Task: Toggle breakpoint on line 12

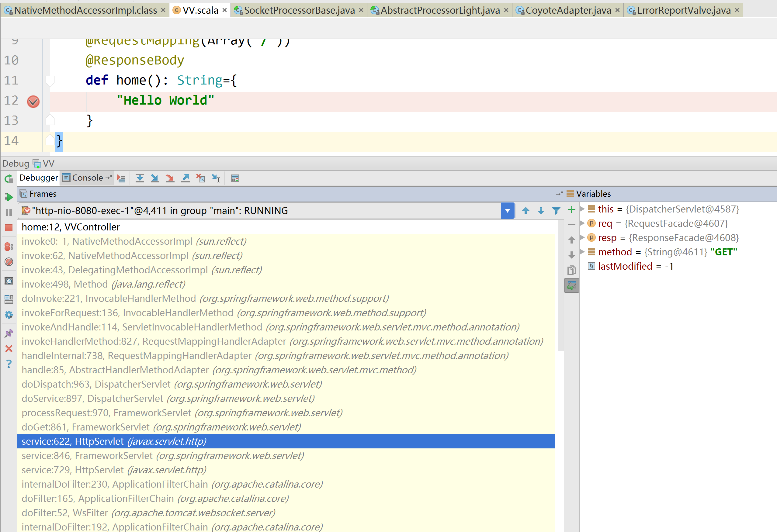Action: pyautogui.click(x=33, y=101)
